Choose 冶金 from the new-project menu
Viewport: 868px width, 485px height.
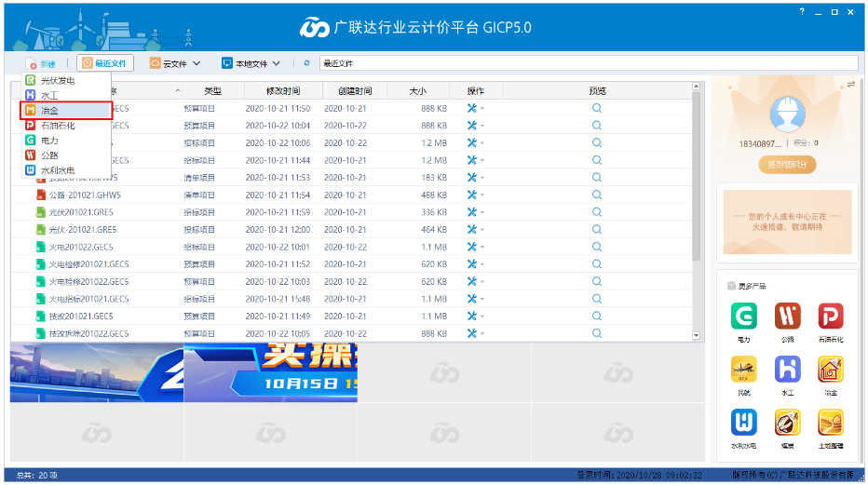(49, 111)
